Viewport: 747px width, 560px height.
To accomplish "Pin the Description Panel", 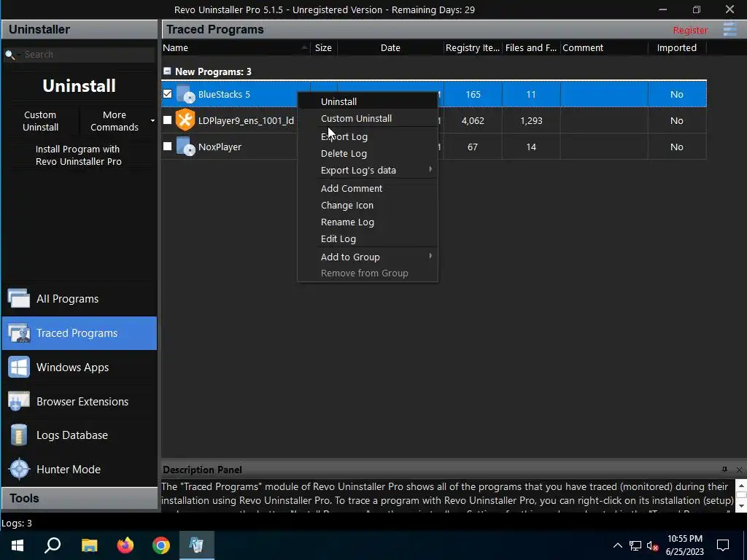I will (724, 470).
